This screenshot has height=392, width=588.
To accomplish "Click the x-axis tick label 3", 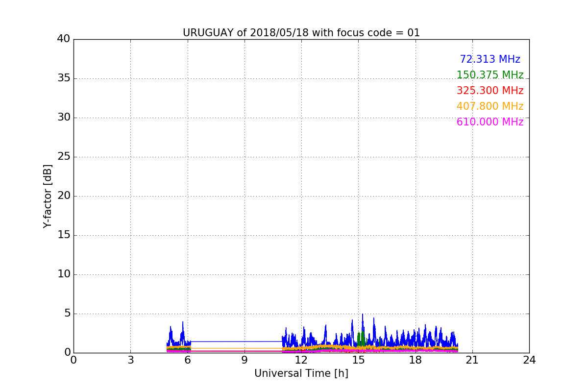I will (x=130, y=360).
